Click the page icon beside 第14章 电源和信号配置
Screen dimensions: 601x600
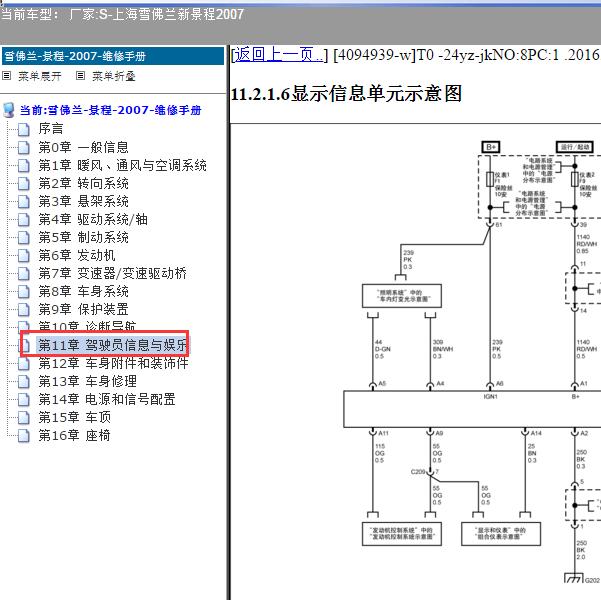click(x=24, y=399)
